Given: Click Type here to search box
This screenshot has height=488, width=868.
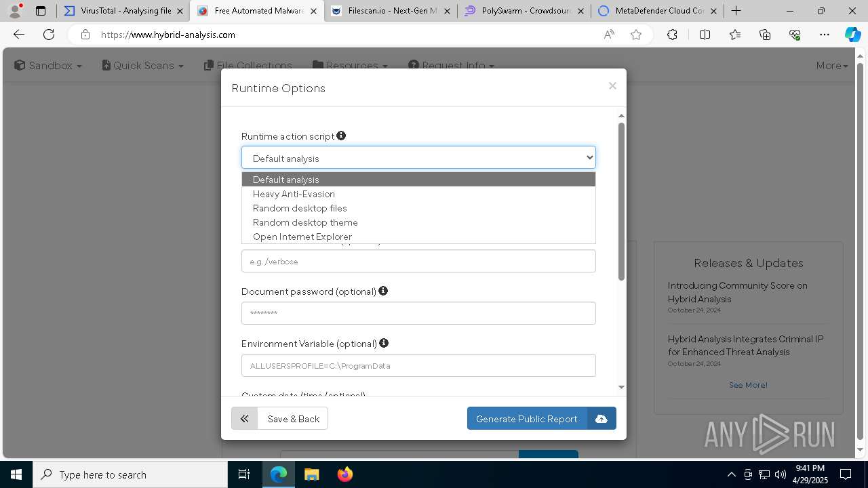Looking at the screenshot, I should click(x=130, y=474).
